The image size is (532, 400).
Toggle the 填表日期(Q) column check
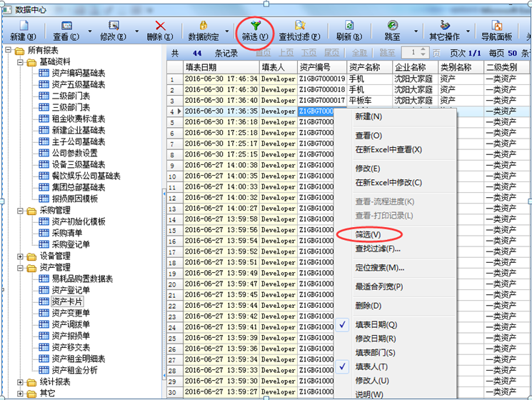(343, 325)
